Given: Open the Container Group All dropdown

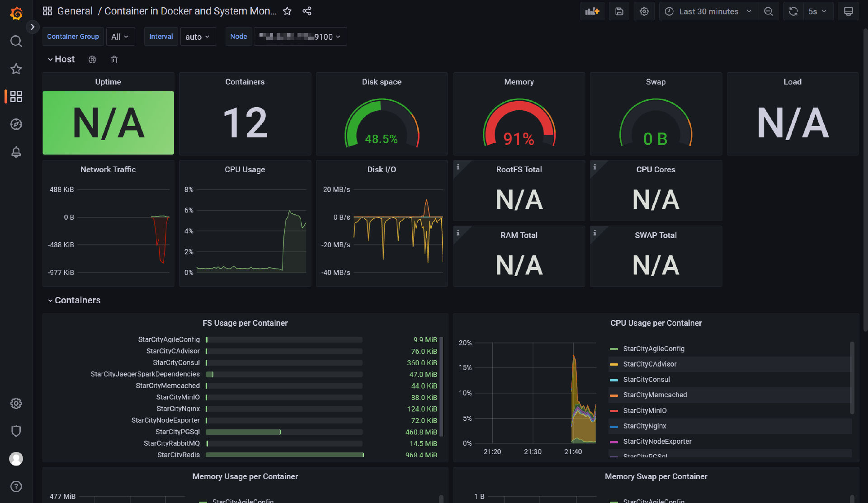Looking at the screenshot, I should click(x=120, y=37).
